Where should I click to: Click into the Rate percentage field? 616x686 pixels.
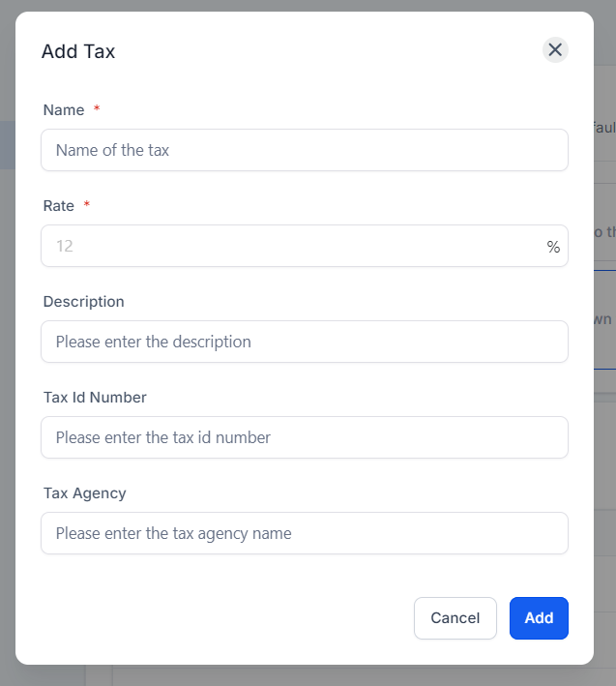tap(305, 246)
